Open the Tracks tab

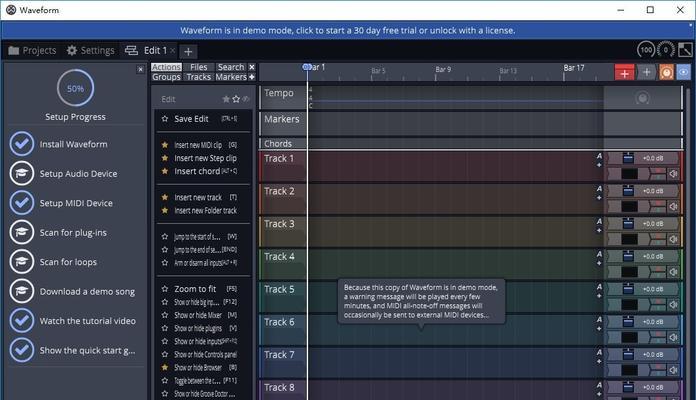tap(198, 77)
